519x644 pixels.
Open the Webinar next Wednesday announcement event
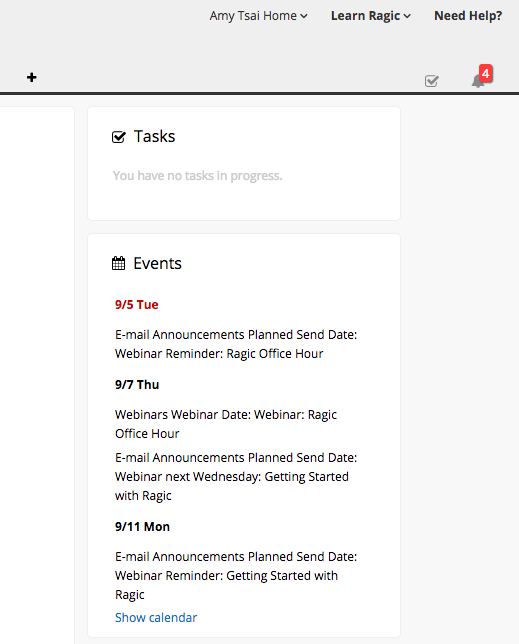point(236,476)
